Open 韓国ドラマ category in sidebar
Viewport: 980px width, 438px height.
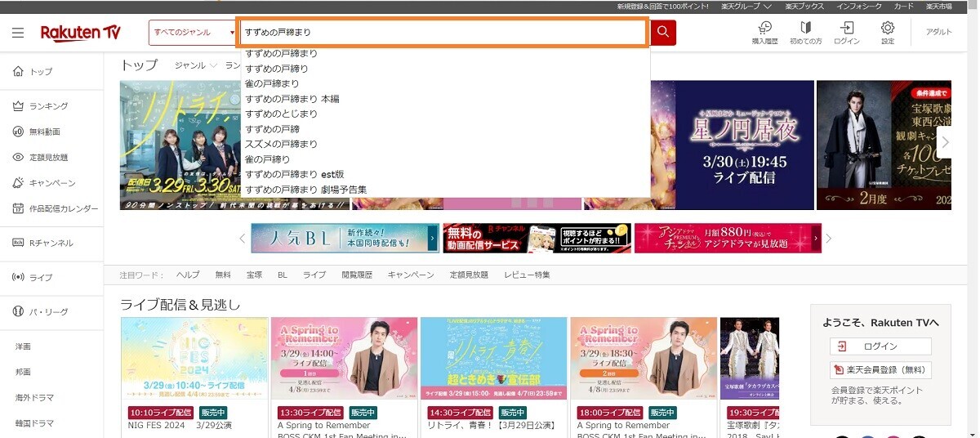point(34,423)
